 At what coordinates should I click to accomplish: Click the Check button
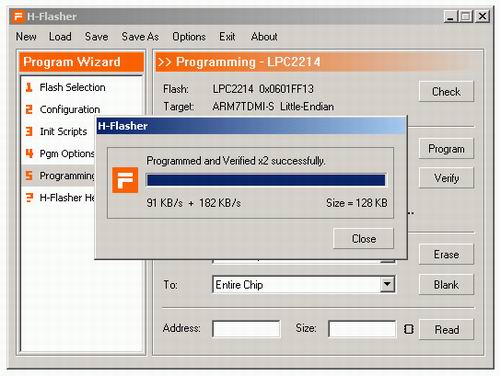pyautogui.click(x=446, y=91)
